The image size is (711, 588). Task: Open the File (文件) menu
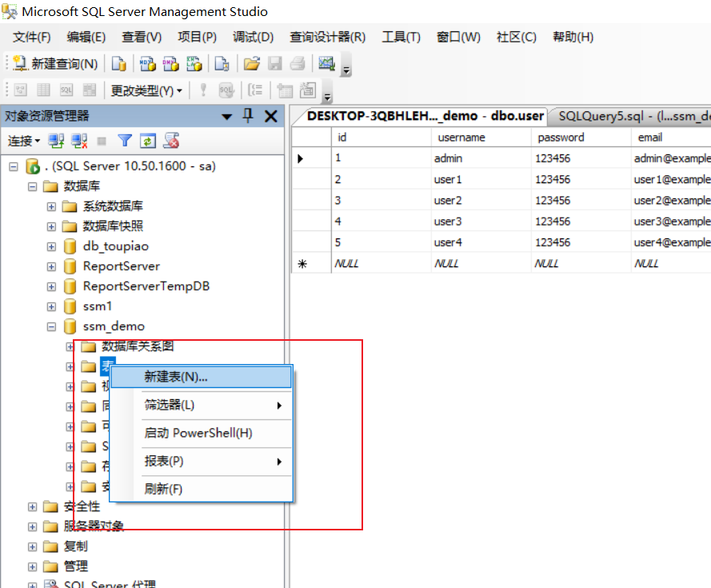pyautogui.click(x=31, y=37)
